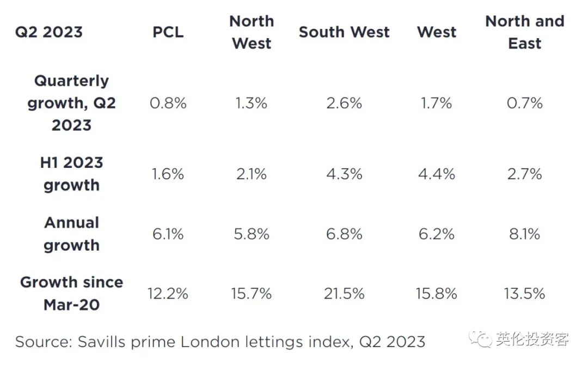This screenshot has height=365, width=588.
Task: Select the PCL column header
Action: (x=168, y=32)
